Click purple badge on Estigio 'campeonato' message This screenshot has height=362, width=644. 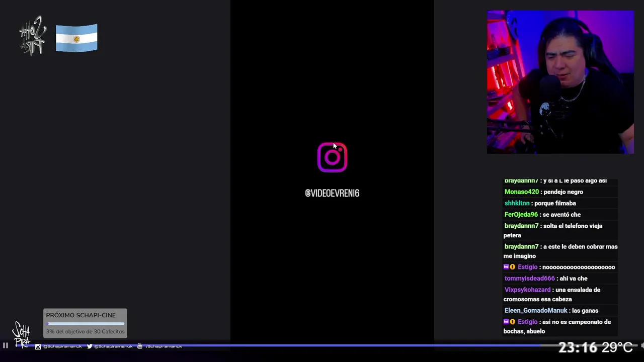click(506, 322)
